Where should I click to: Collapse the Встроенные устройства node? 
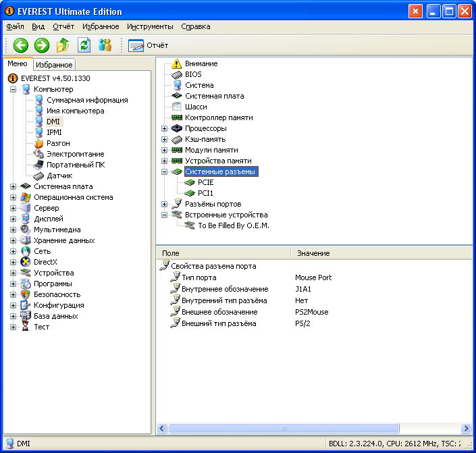[164, 215]
